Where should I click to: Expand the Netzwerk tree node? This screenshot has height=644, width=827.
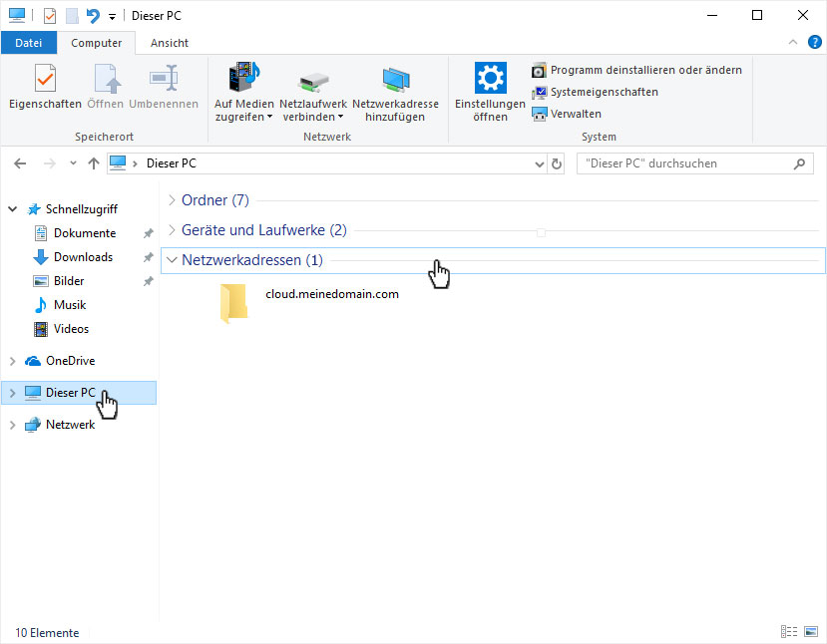point(13,425)
